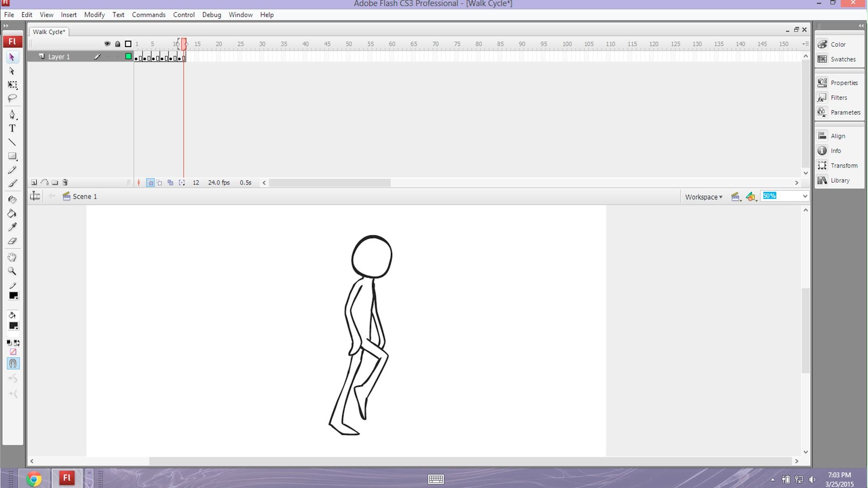Image resolution: width=868 pixels, height=488 pixels.
Task: Select the Pen tool
Action: coord(12,114)
